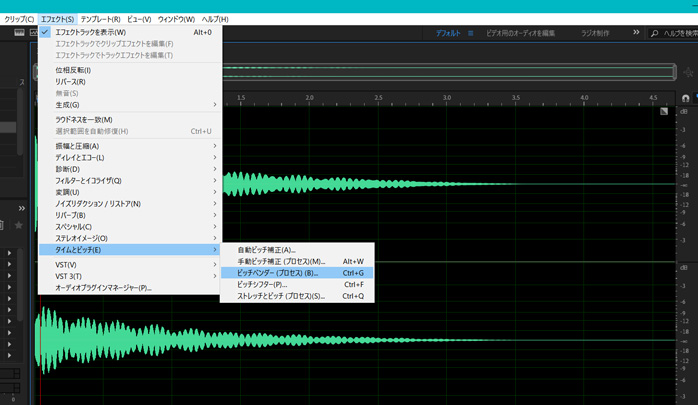
Task: Click the corner icon at waveform top right
Action: tap(663, 111)
